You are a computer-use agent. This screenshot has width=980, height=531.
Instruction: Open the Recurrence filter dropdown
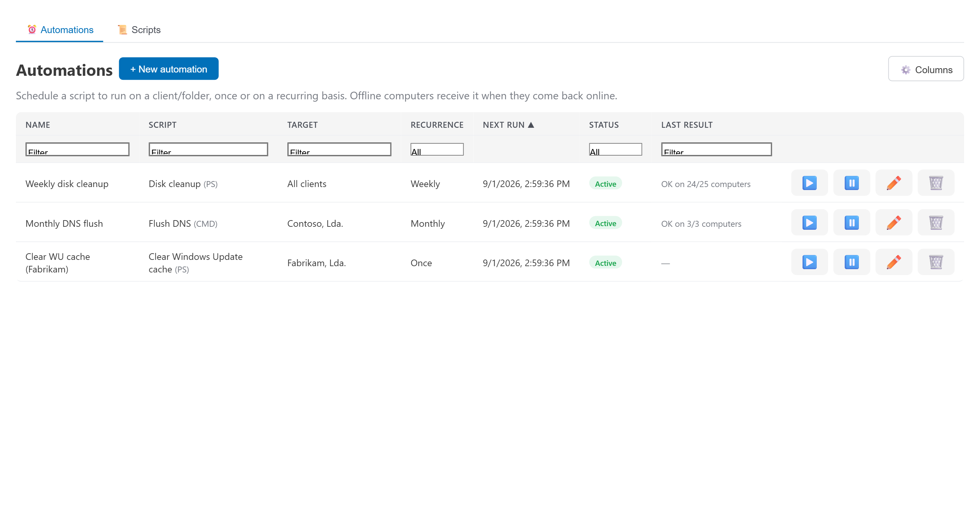[x=437, y=150]
